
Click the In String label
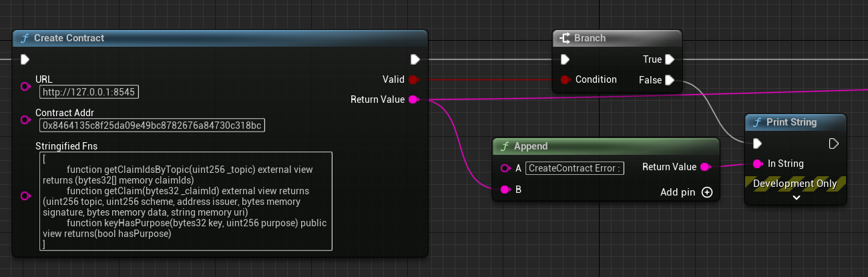coord(786,164)
